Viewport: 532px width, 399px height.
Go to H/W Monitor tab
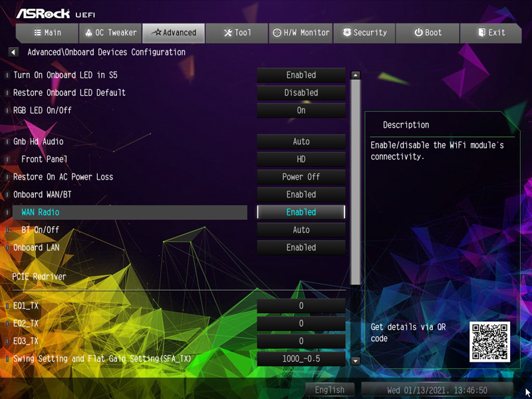coord(301,33)
